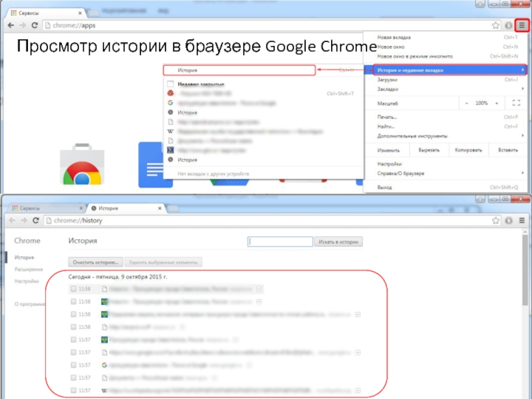Select Новая вкладка in the Chrome menu
This screenshot has height=399, width=532.
[x=445, y=37]
